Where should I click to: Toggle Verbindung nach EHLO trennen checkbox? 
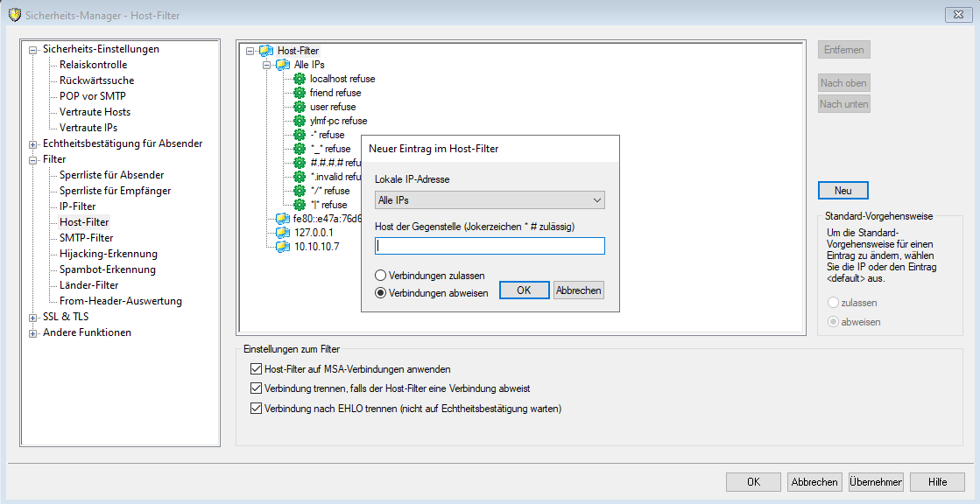[x=257, y=408]
